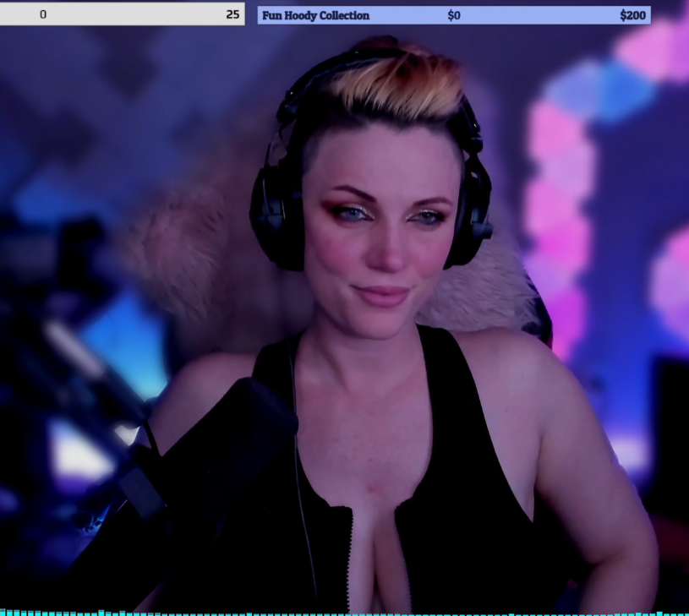This screenshot has width=689, height=616.
Task: Click the "0" counter value
Action: tap(42, 14)
